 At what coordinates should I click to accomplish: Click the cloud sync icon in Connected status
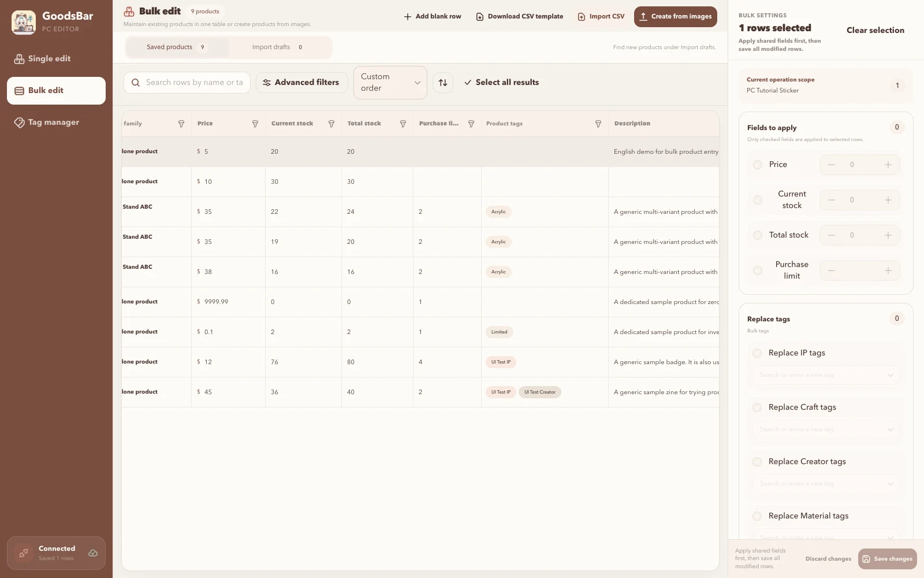tap(93, 553)
